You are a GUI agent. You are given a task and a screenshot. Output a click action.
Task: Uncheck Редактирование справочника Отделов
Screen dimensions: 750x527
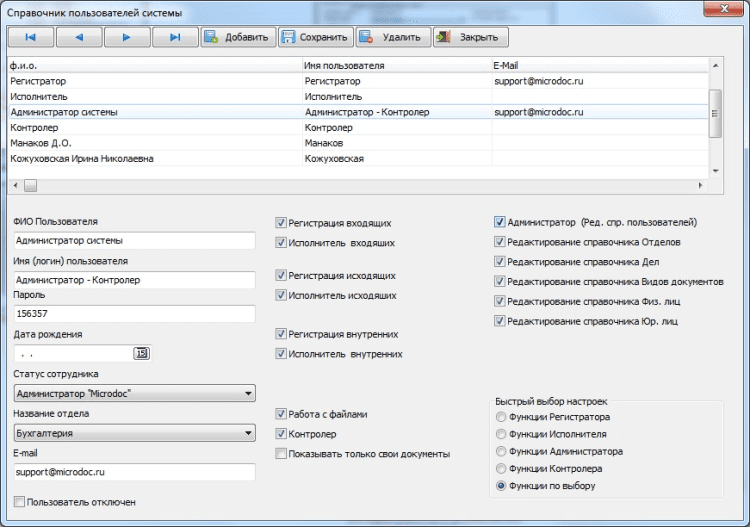500,242
